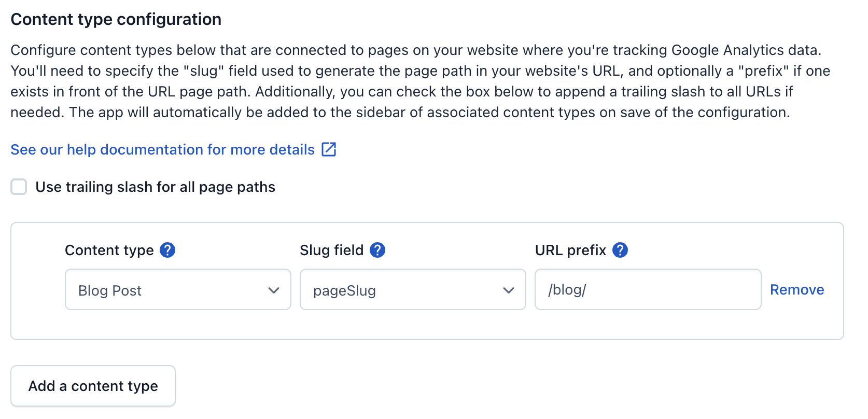Click the external link icon beside documentation link
Screen dimensions: 868x419
[329, 149]
